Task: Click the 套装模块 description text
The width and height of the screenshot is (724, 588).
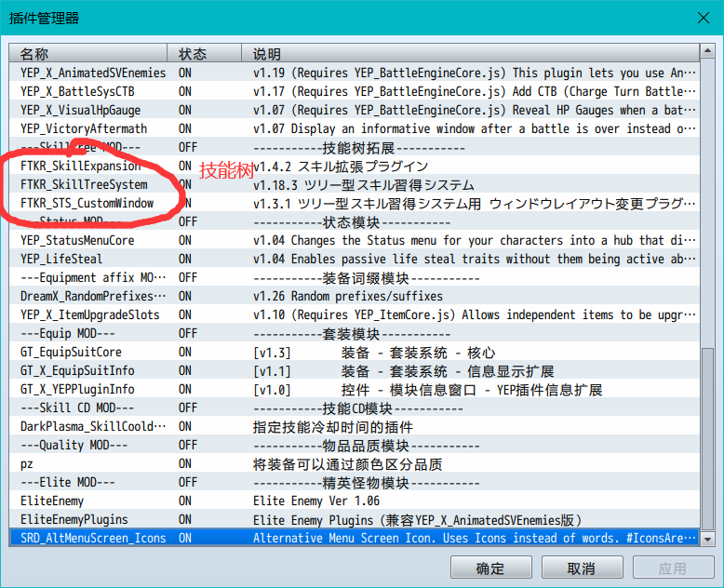Action: tap(352, 334)
